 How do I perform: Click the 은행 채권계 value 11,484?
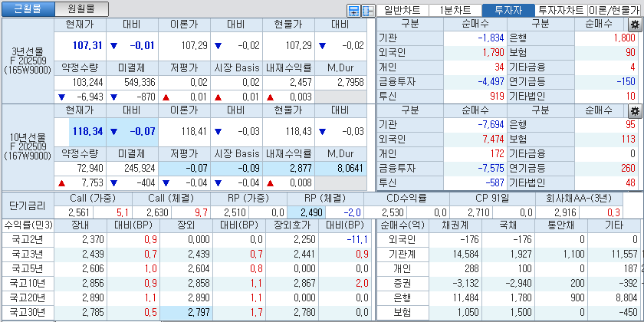(x=455, y=297)
